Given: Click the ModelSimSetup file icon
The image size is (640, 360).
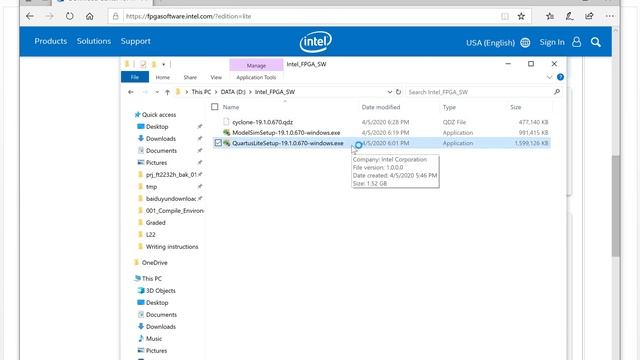Looking at the screenshot, I should (x=227, y=133).
